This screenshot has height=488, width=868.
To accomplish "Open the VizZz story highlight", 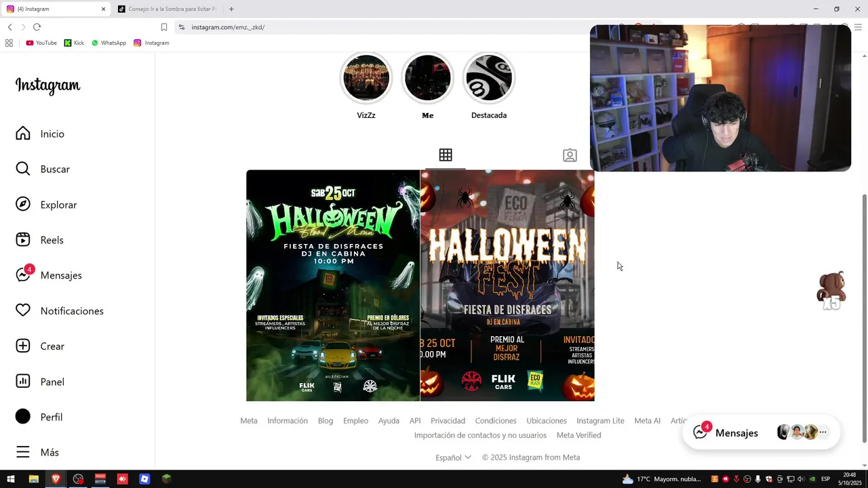I will pyautogui.click(x=366, y=78).
